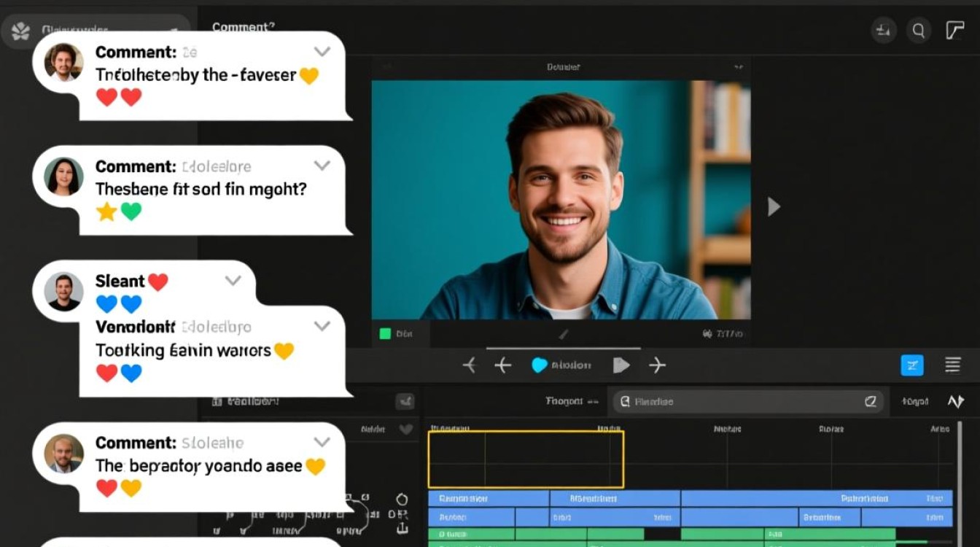Screen dimensions: 980x547
Task: Open the hamburger list icon right of transport
Action: click(x=952, y=365)
